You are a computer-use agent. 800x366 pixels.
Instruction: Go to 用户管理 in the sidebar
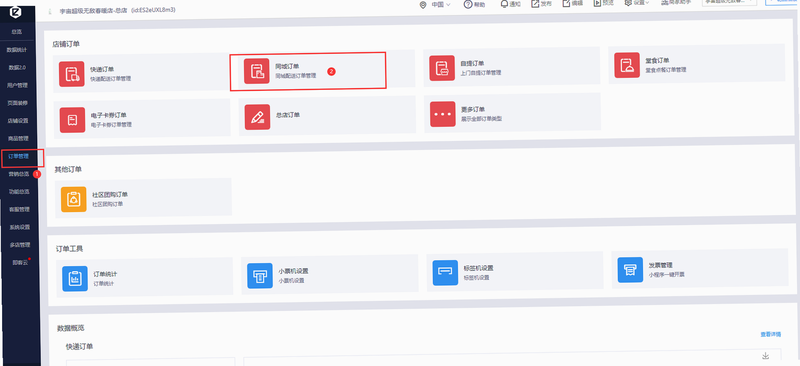(x=17, y=85)
